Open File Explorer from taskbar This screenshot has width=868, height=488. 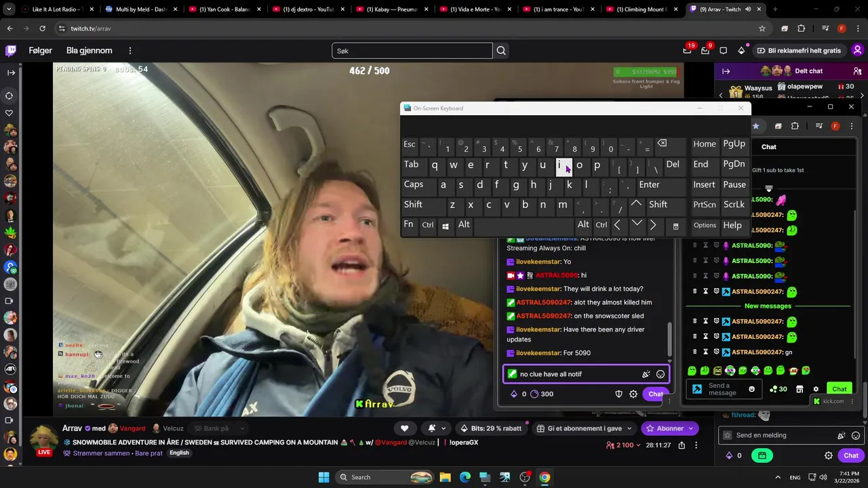coord(445,477)
